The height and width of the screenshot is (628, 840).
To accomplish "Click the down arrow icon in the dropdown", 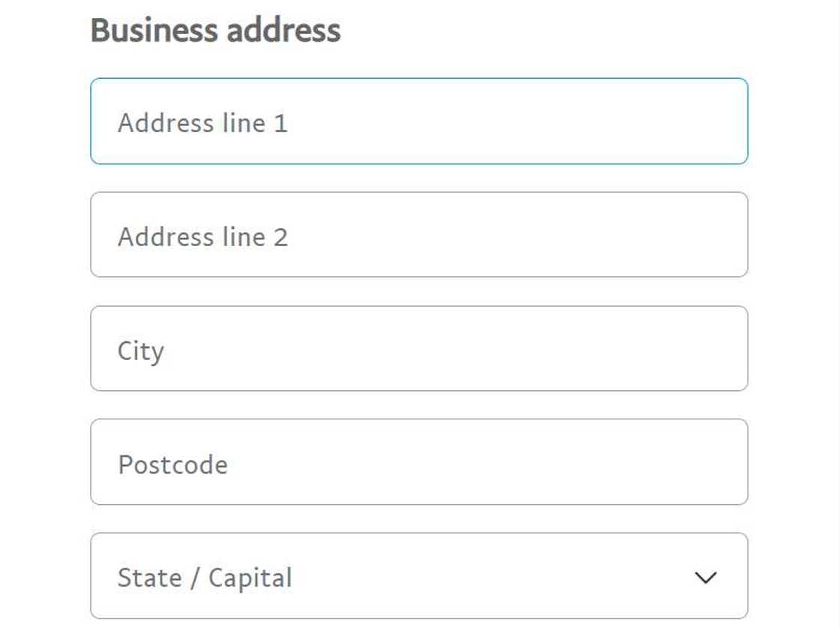I will tap(703, 577).
